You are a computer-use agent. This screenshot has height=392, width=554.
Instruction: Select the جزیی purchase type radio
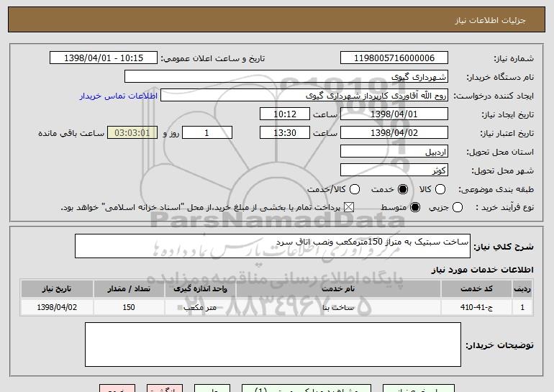pyautogui.click(x=457, y=207)
